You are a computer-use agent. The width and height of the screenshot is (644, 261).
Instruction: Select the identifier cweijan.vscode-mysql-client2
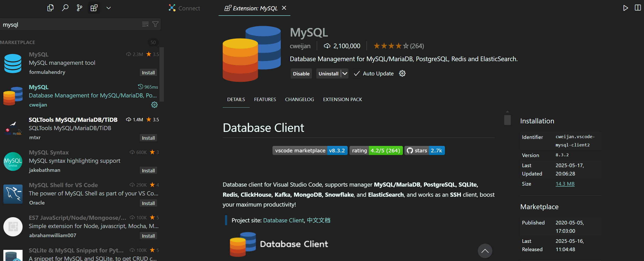click(x=575, y=141)
